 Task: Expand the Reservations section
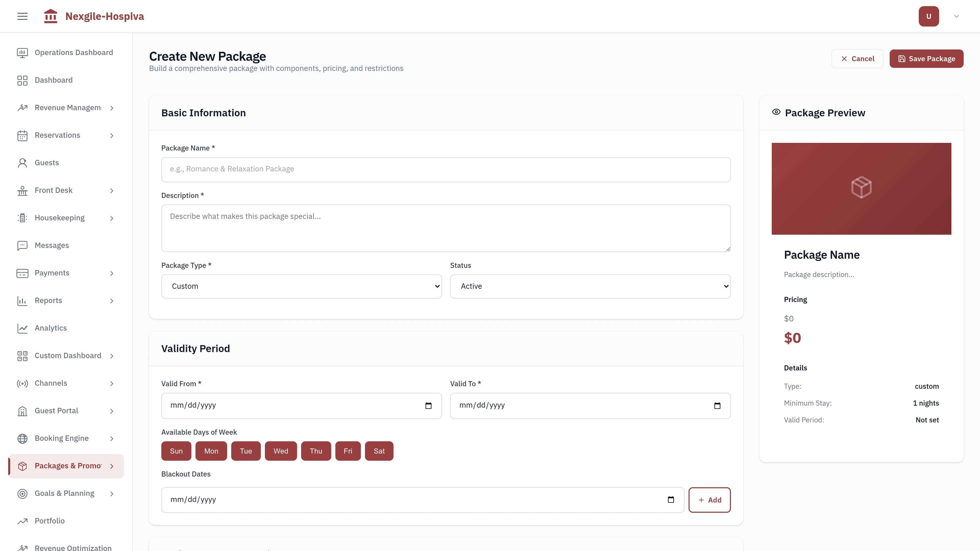pyautogui.click(x=57, y=135)
